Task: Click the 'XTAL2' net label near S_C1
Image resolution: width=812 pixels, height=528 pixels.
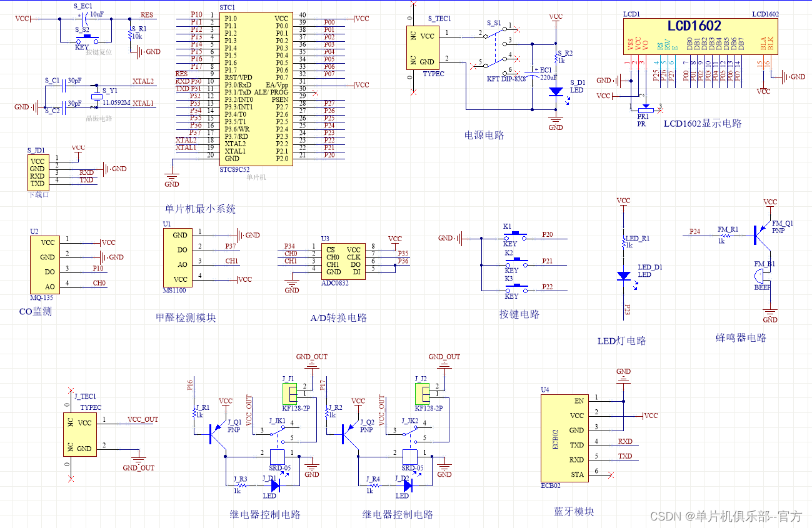Action: (x=143, y=81)
